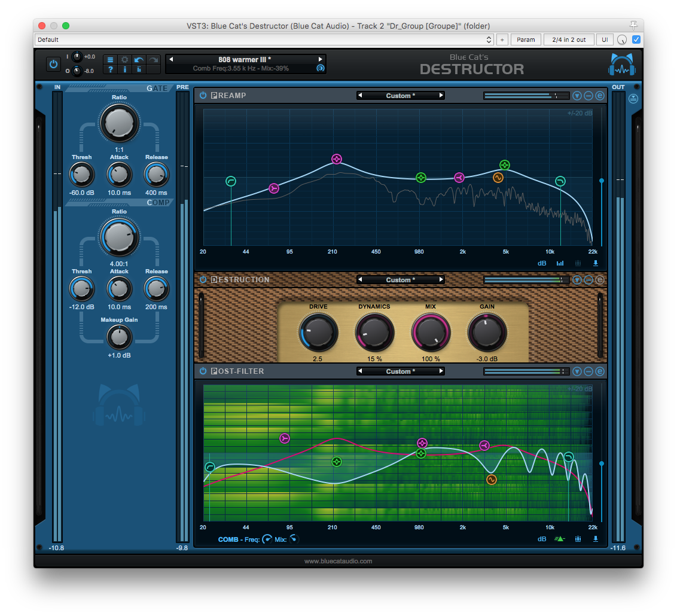Screen dimensions: 677x616
Task: Click the dB scale icon in Post-Filter section
Action: (x=542, y=539)
